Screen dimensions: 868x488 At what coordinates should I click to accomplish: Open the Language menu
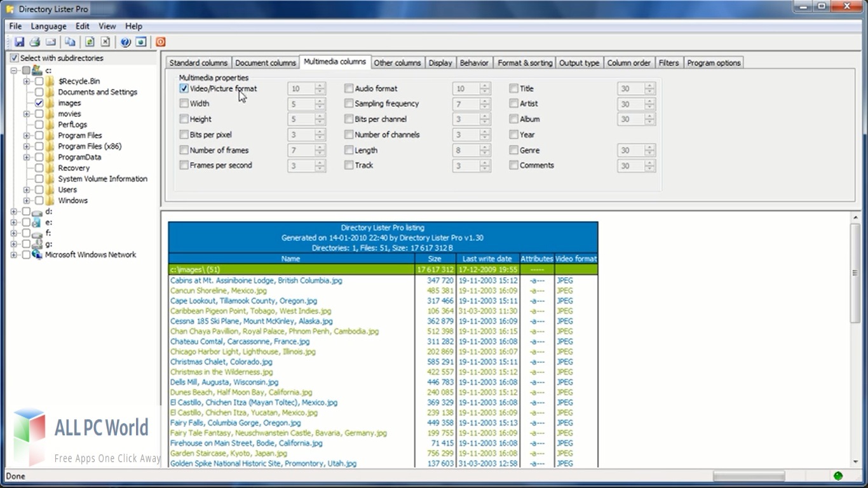point(48,26)
